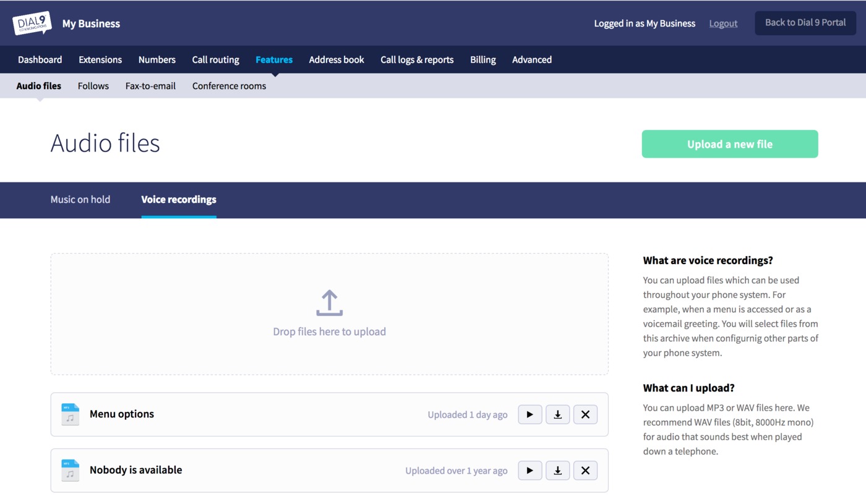Image resolution: width=866 pixels, height=504 pixels.
Task: Open the Advanced menu
Action: (532, 59)
